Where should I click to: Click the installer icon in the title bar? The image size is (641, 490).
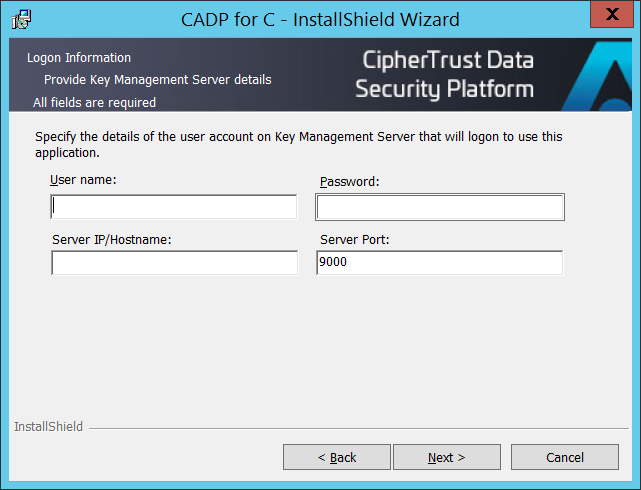click(20, 19)
